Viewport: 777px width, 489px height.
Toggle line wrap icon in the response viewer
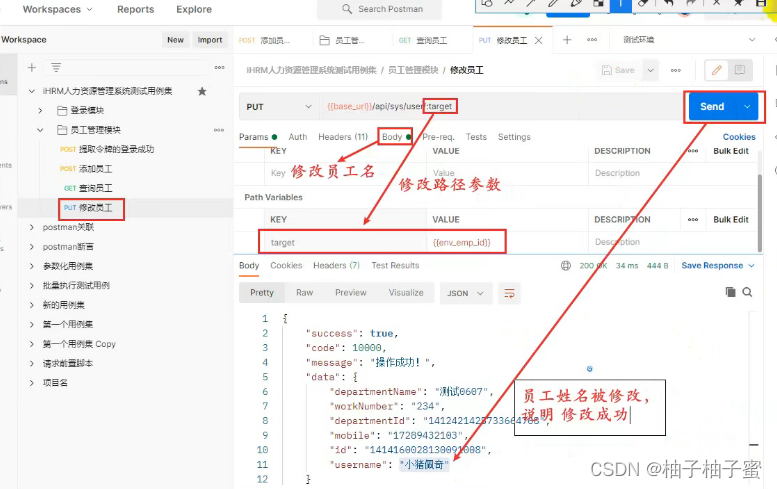[x=509, y=293]
